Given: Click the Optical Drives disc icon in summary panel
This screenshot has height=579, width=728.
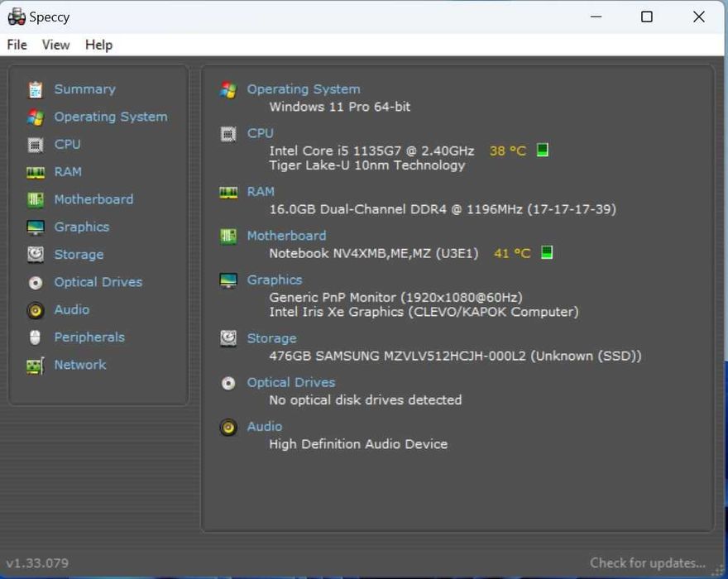Looking at the screenshot, I should click(228, 383).
